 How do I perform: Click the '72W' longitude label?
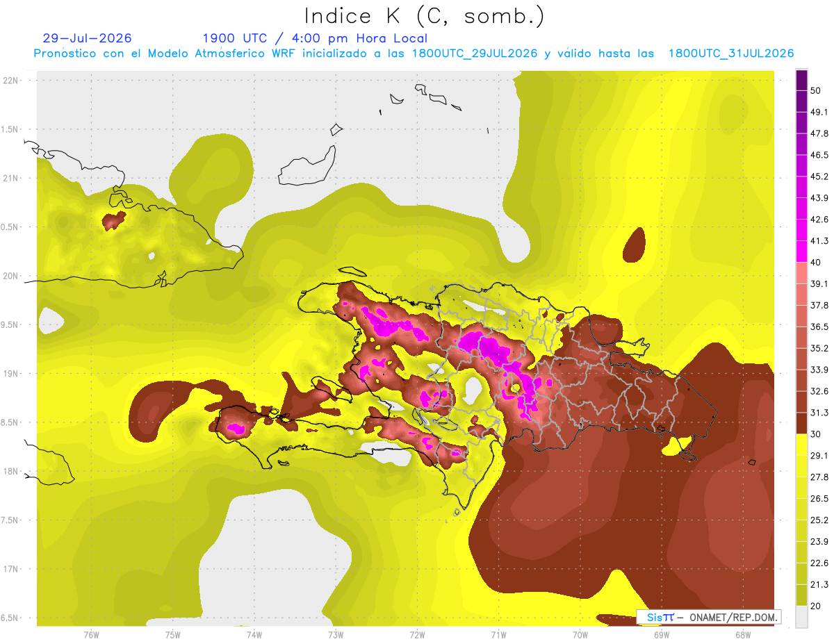pos(417,634)
